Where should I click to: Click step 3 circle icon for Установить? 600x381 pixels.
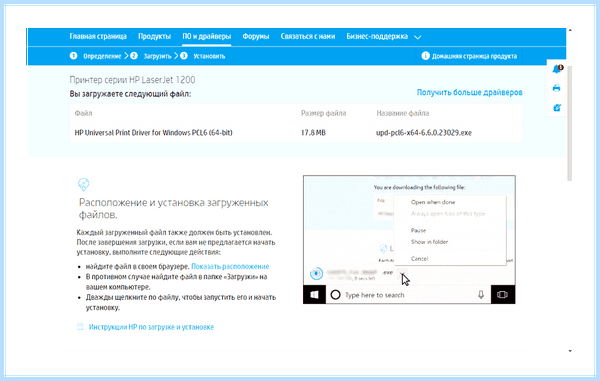click(x=184, y=56)
